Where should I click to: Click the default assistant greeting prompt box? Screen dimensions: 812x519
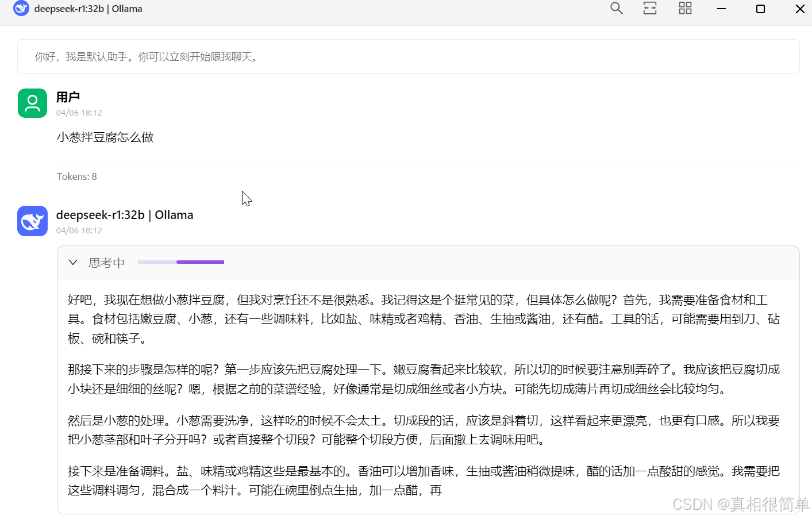(x=408, y=56)
